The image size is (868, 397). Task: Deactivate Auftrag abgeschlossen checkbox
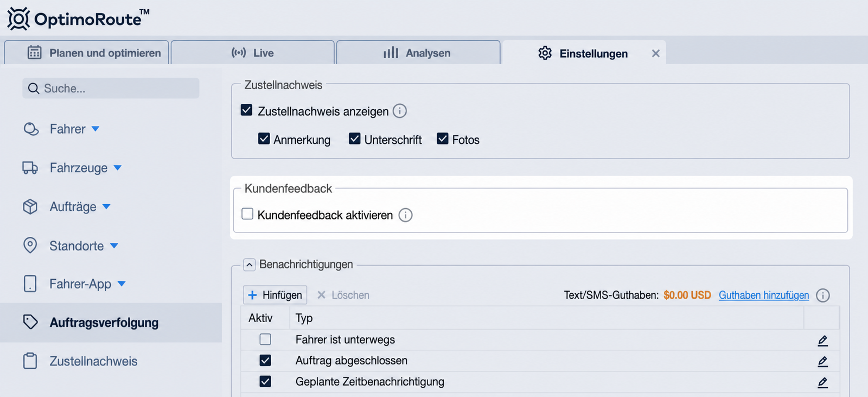pyautogui.click(x=265, y=361)
